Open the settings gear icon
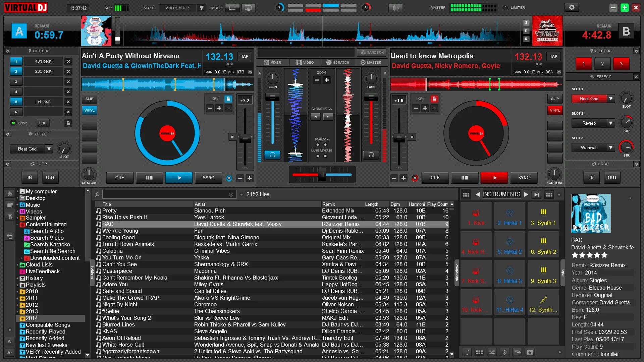This screenshot has height=362, width=644. (572, 7)
